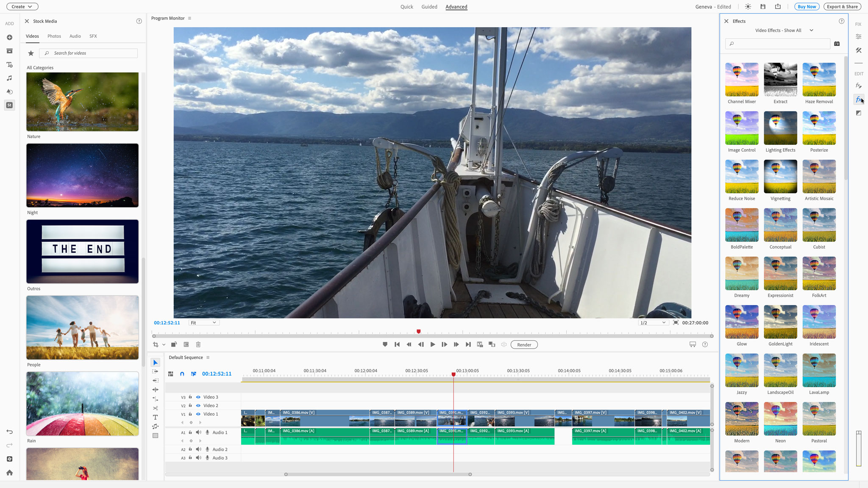Viewport: 868px width, 488px height.
Task: Select the Ripple Edit tool
Action: point(155,390)
